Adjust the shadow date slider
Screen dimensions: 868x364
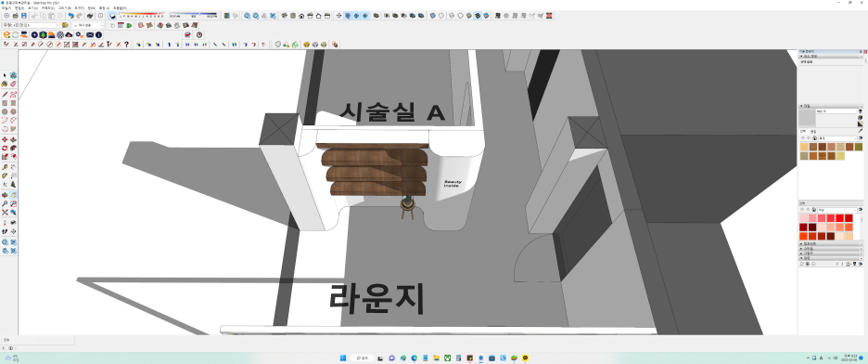[x=142, y=14]
